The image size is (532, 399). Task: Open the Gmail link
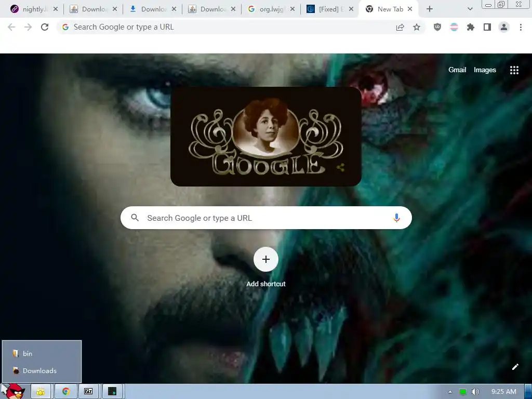[457, 70]
